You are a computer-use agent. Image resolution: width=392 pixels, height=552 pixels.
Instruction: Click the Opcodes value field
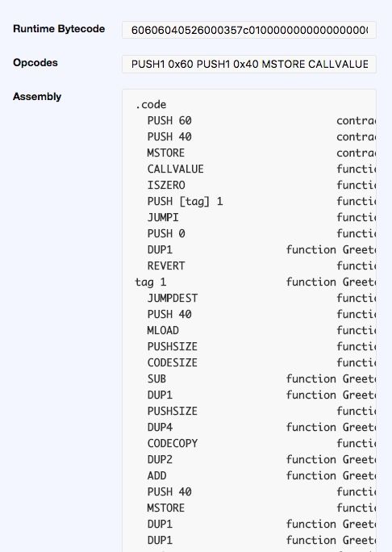(x=249, y=64)
